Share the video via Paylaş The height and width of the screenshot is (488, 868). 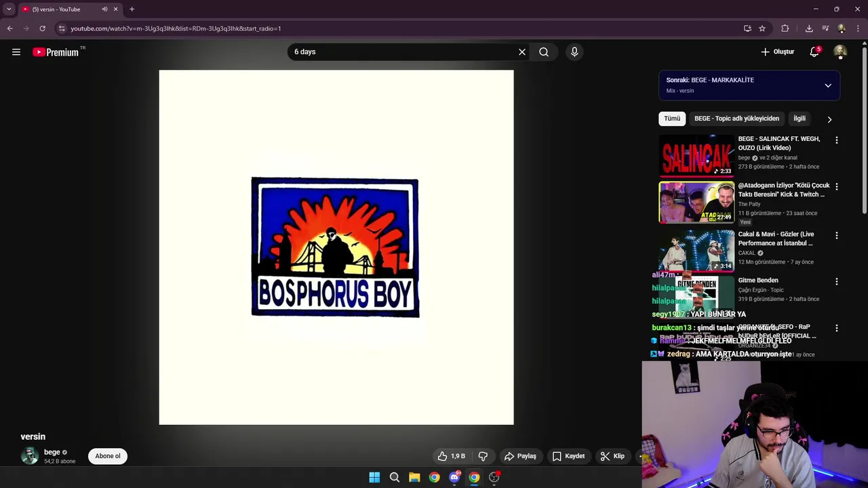pos(520,456)
